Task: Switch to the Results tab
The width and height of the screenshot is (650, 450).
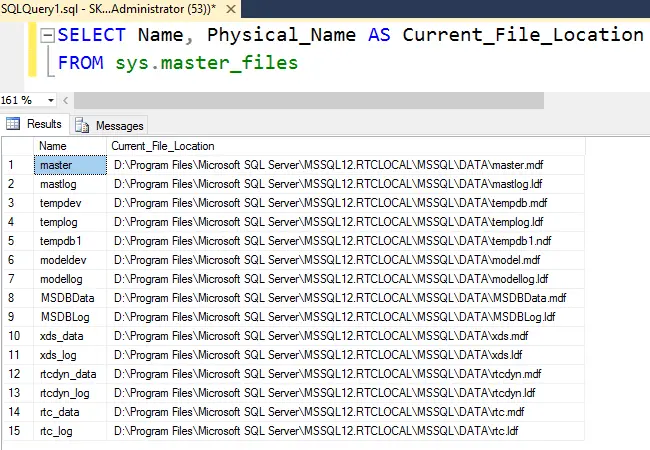Action: 34,124
